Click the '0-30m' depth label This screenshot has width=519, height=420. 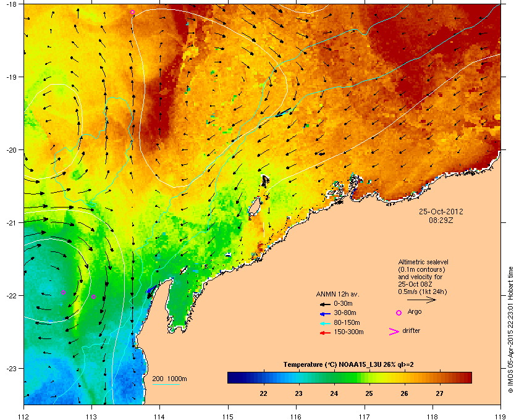(x=343, y=303)
